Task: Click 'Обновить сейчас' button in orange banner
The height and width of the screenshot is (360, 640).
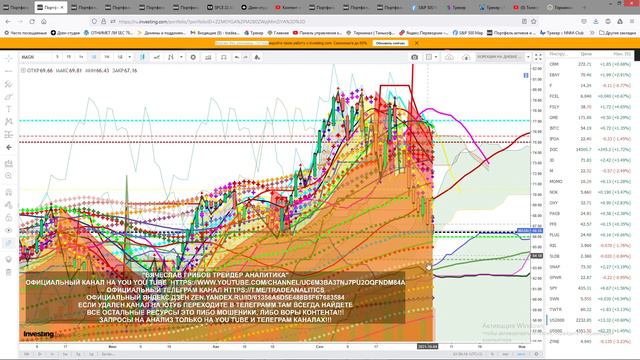Action: [x=390, y=43]
